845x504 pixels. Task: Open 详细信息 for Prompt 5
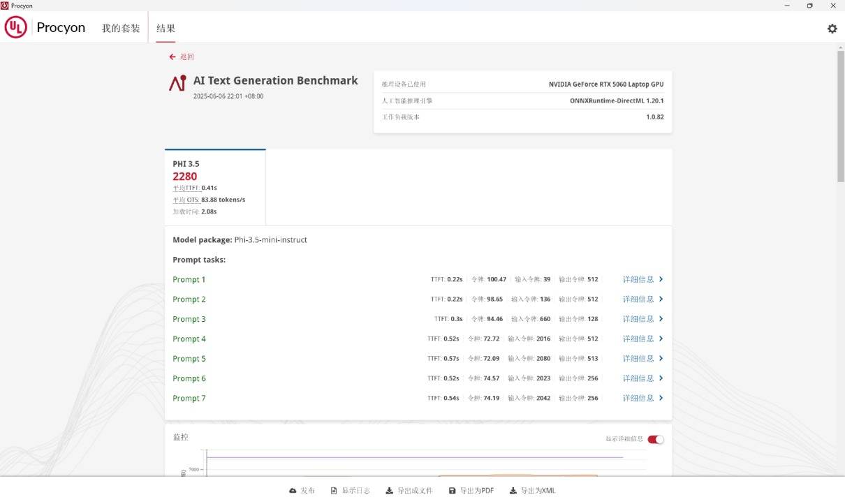click(x=638, y=359)
